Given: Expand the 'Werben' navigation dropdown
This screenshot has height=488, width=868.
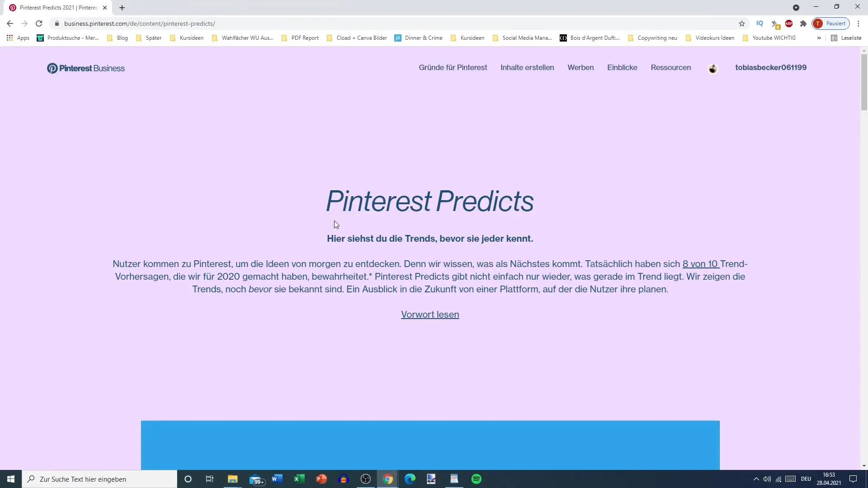Looking at the screenshot, I should click(x=580, y=67).
